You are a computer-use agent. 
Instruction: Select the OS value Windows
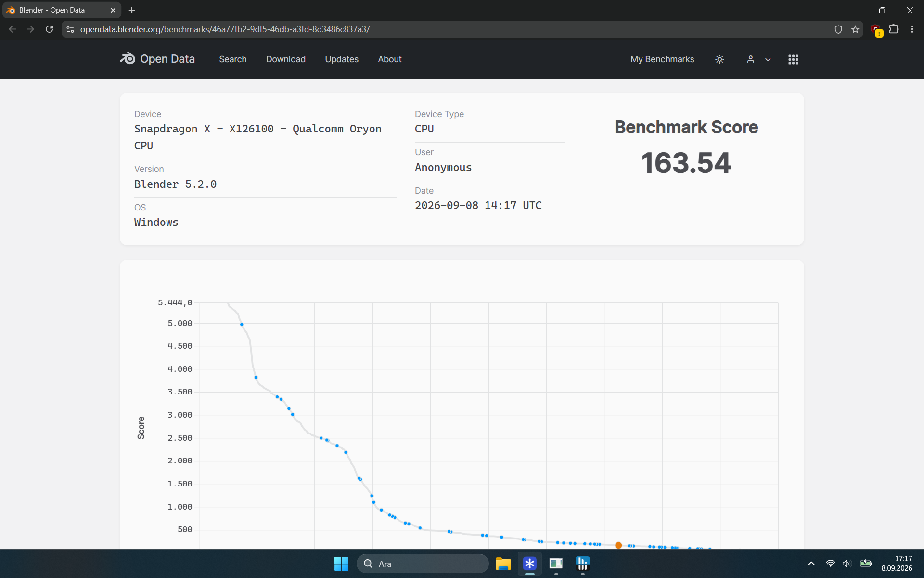[x=156, y=223]
